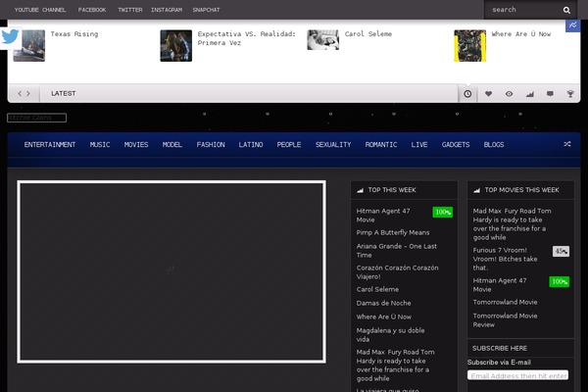The width and height of the screenshot is (588, 392).
Task: Open the People menu item
Action: point(289,145)
